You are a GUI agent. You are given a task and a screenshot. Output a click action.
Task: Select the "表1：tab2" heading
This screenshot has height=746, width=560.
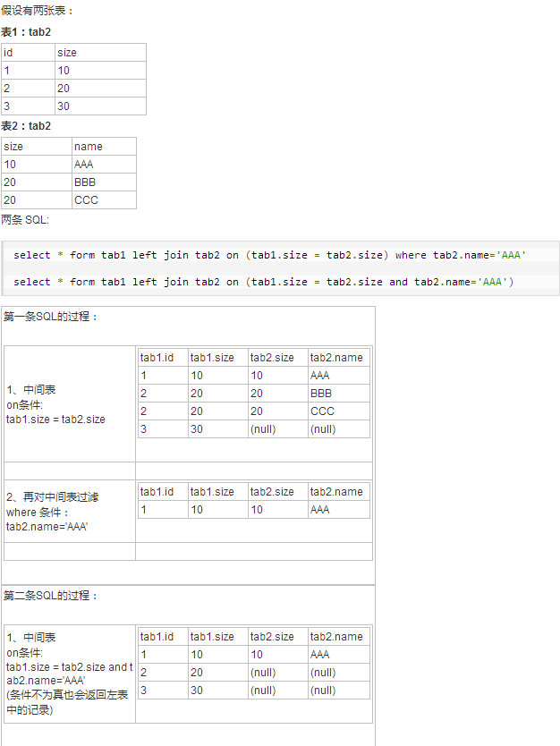coord(26,32)
